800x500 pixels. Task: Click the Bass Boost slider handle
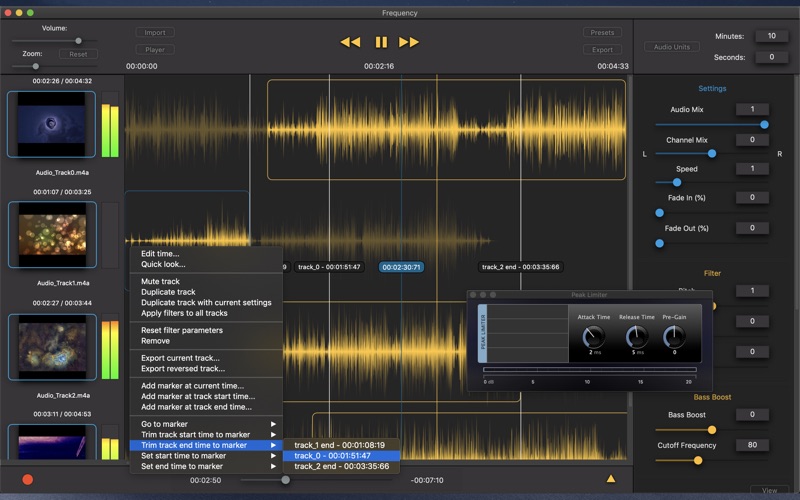712,430
